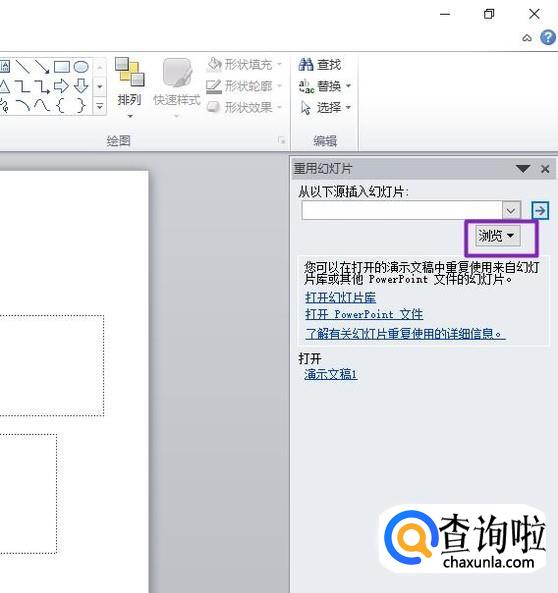Click the Find (查找) binoculars icon
558x593 pixels.
[306, 65]
